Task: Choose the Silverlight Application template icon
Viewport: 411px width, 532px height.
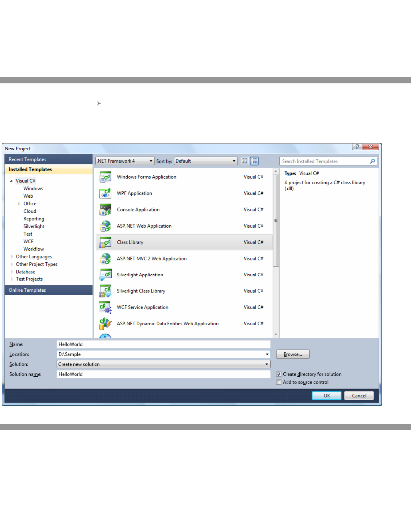Action: point(105,275)
